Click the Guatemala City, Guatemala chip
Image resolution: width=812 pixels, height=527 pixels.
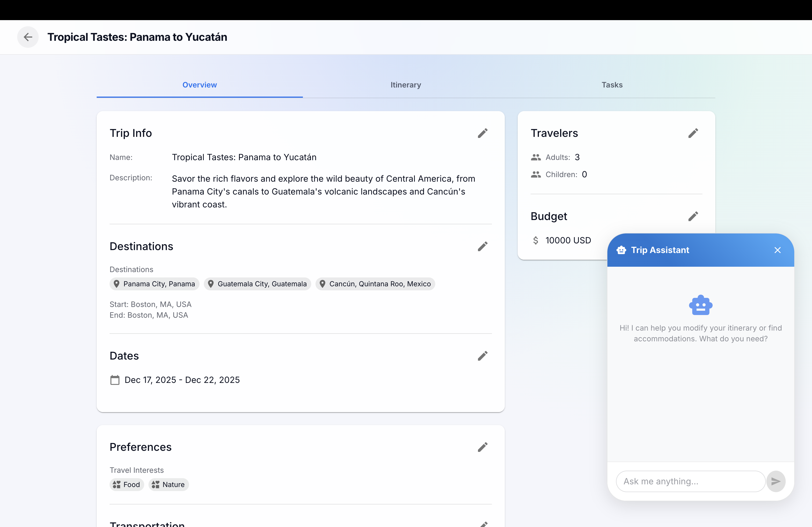click(x=257, y=284)
